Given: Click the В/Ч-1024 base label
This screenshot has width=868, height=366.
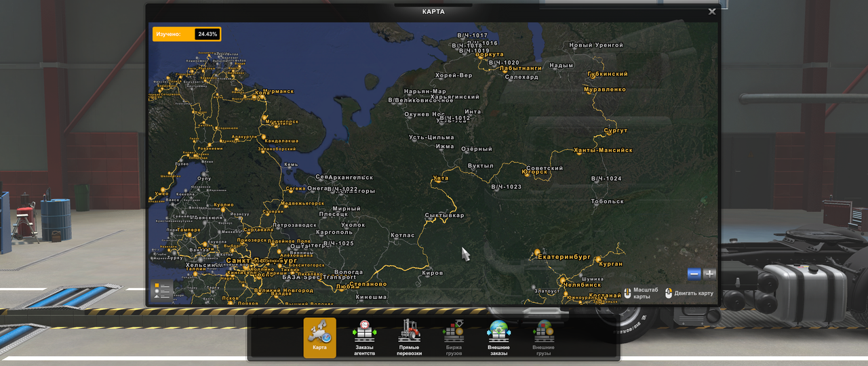Looking at the screenshot, I should point(606,179).
